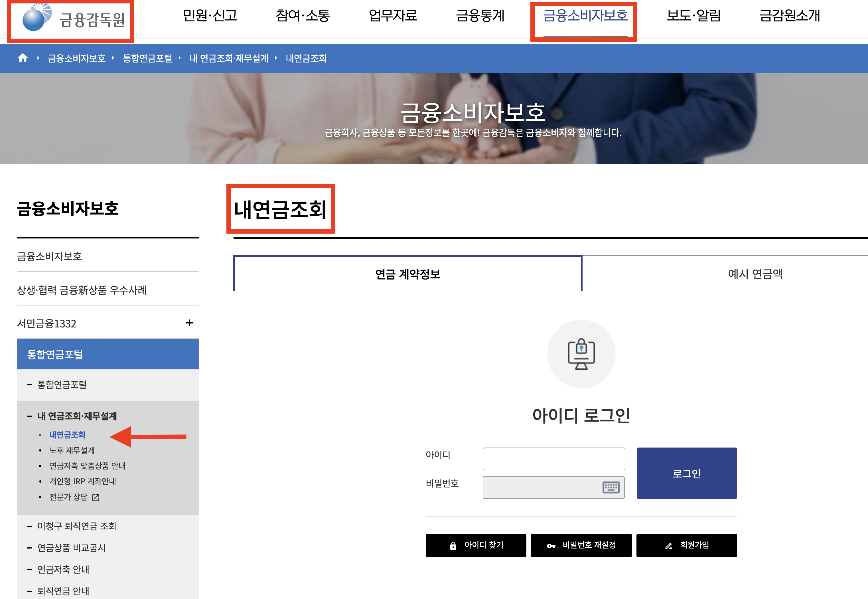
Task: Click the lock icon on 아이디 찾기
Action: point(453,546)
